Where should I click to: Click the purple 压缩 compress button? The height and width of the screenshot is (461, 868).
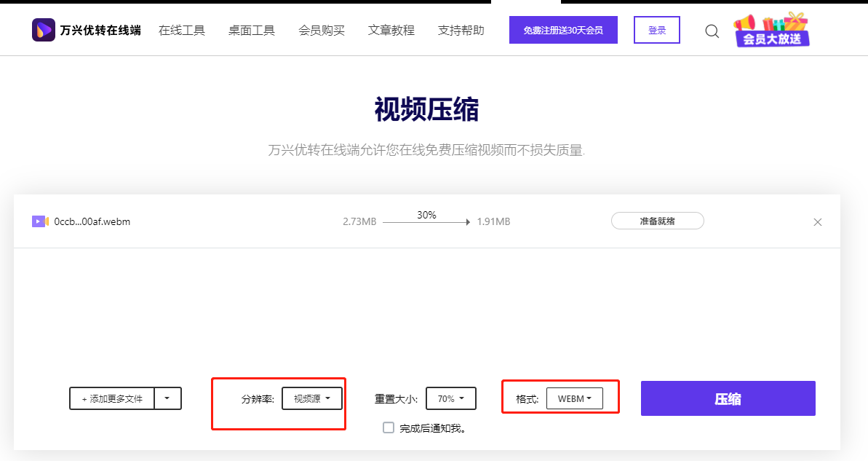(x=728, y=398)
